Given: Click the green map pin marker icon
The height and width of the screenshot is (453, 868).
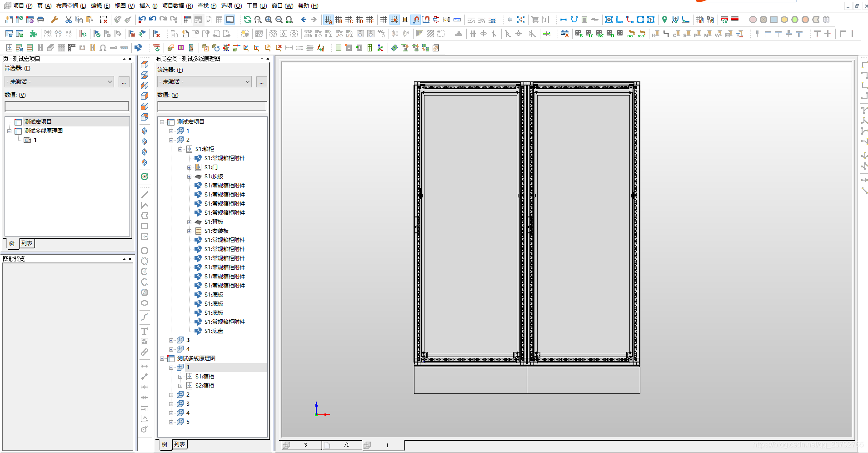Looking at the screenshot, I should [x=664, y=20].
